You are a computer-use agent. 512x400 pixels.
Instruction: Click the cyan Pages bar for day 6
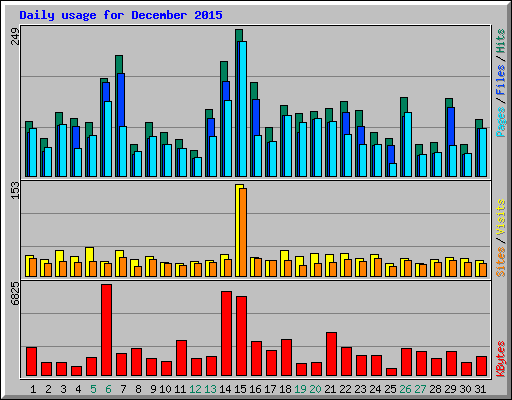pos(108,139)
